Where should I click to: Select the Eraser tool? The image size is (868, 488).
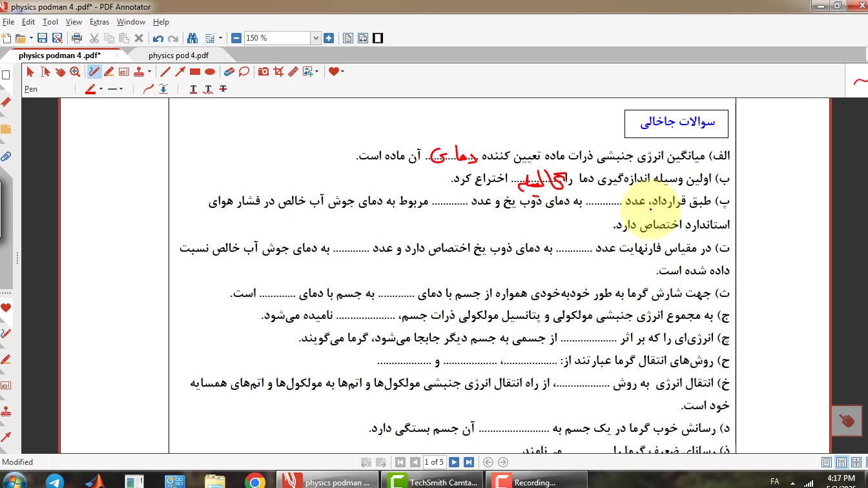229,72
